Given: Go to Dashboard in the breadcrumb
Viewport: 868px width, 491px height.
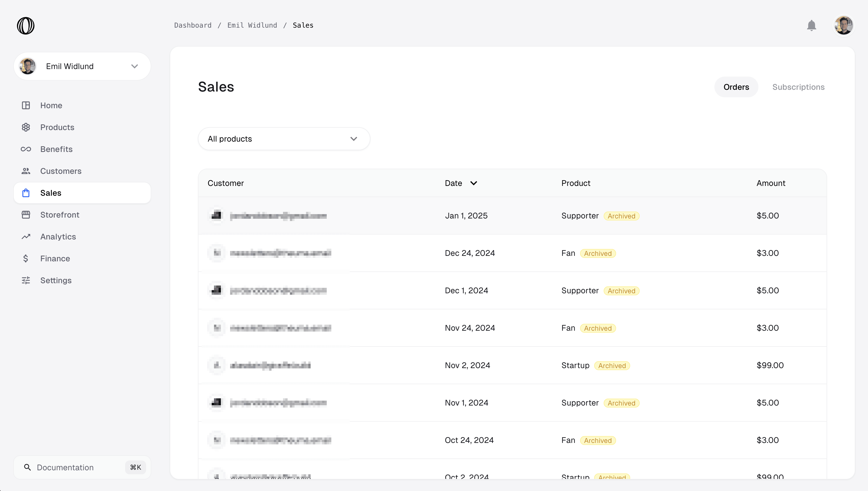Looking at the screenshot, I should click(193, 25).
